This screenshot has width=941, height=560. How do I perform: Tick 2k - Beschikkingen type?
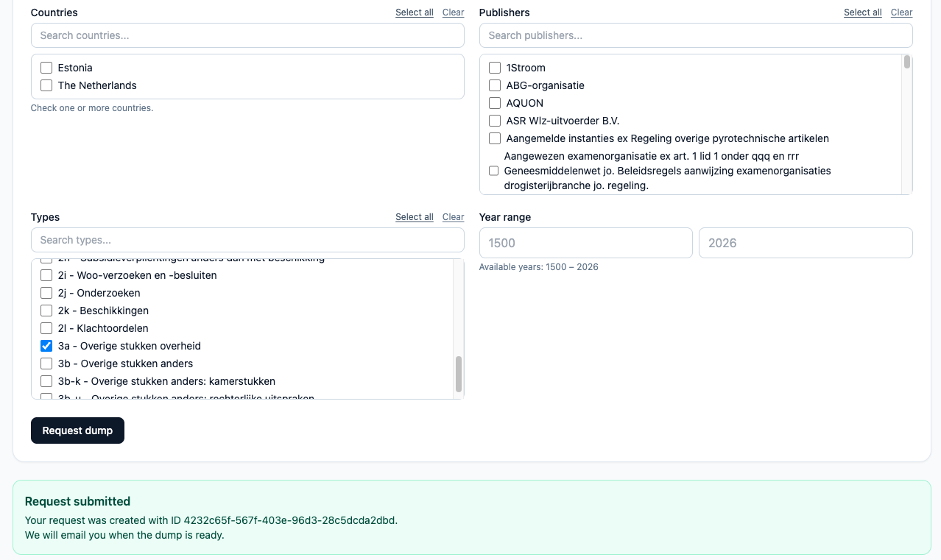(x=46, y=311)
